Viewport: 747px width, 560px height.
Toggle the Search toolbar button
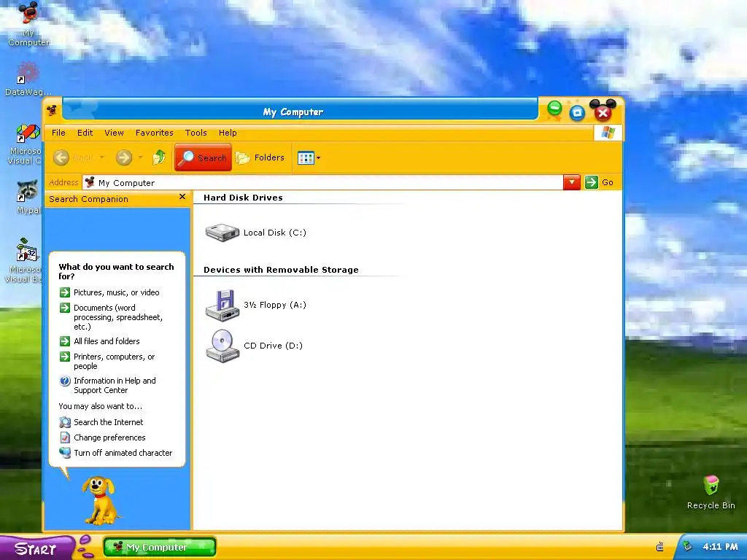tap(204, 157)
